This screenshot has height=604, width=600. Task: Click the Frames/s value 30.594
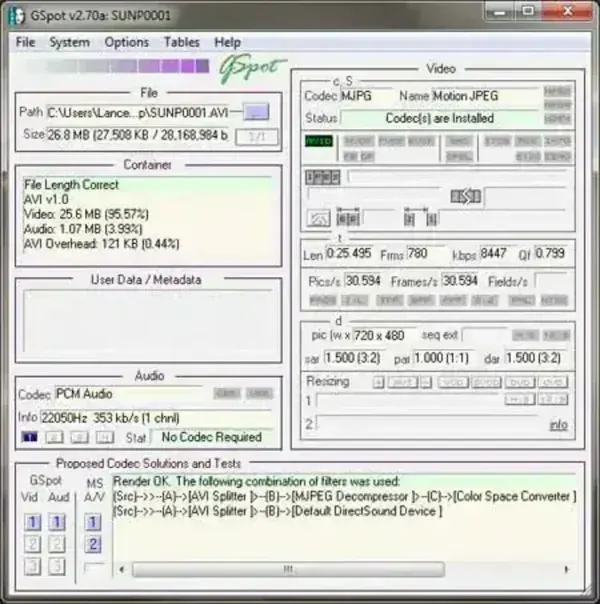(x=460, y=281)
